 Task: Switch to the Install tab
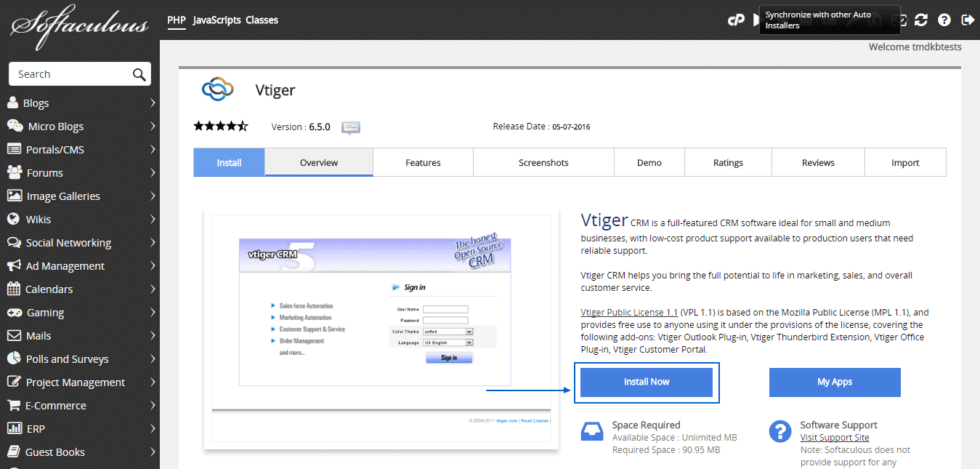click(229, 162)
